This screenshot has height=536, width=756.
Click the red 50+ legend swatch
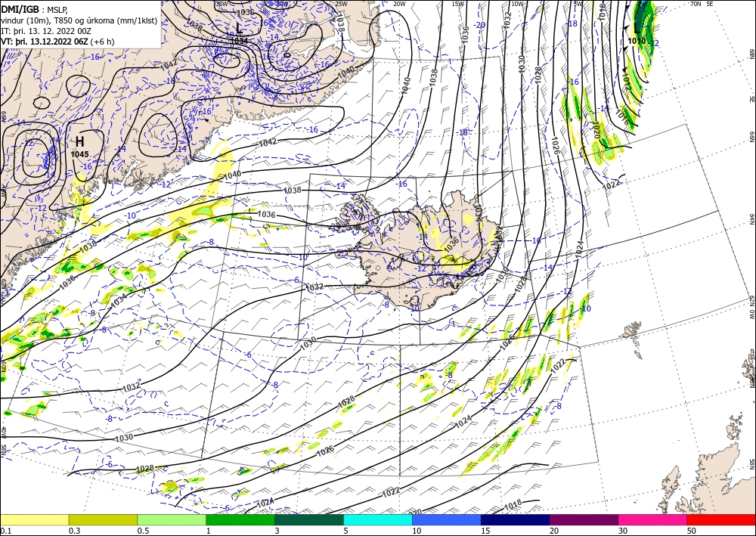[x=721, y=519]
